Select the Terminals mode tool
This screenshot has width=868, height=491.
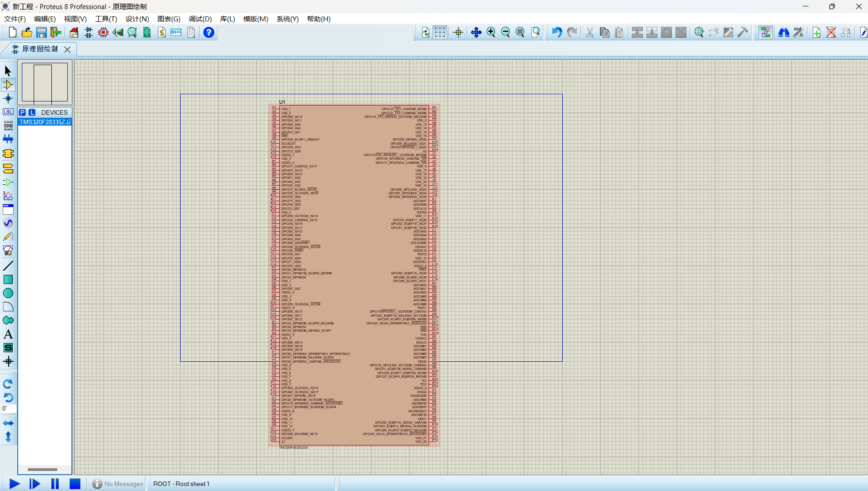point(8,168)
